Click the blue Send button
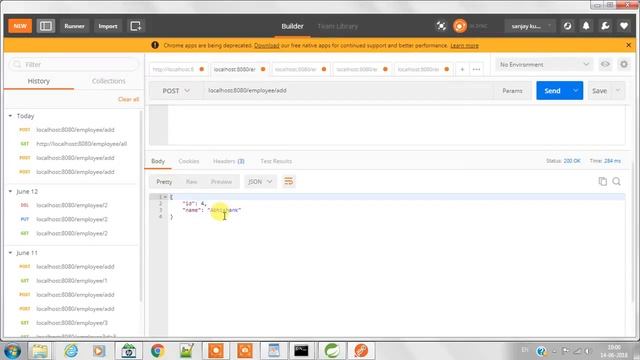Image resolution: width=640 pixels, height=360 pixels. pos(552,91)
